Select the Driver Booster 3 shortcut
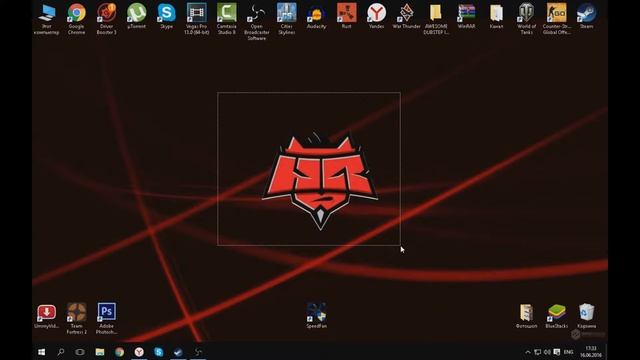640x360 pixels. (107, 19)
